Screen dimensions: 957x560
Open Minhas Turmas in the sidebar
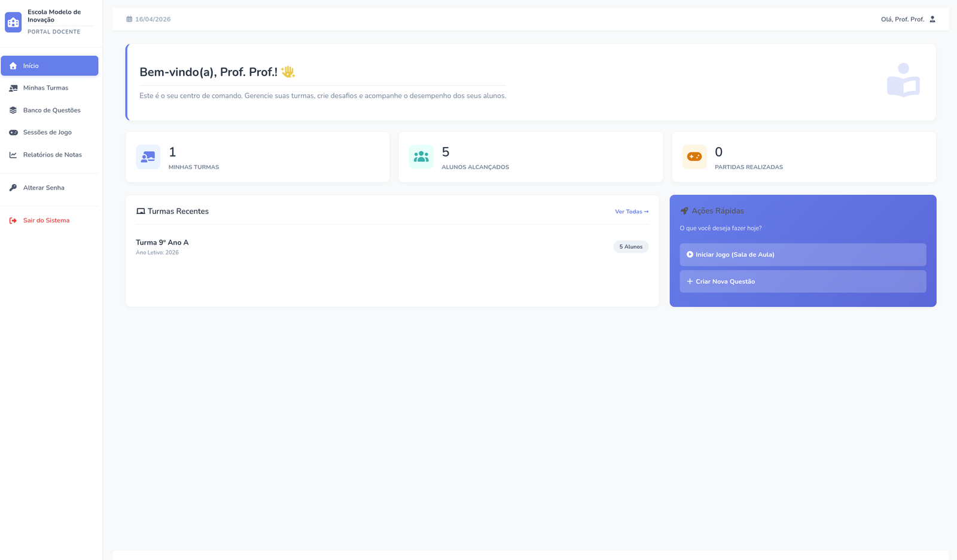tap(45, 88)
